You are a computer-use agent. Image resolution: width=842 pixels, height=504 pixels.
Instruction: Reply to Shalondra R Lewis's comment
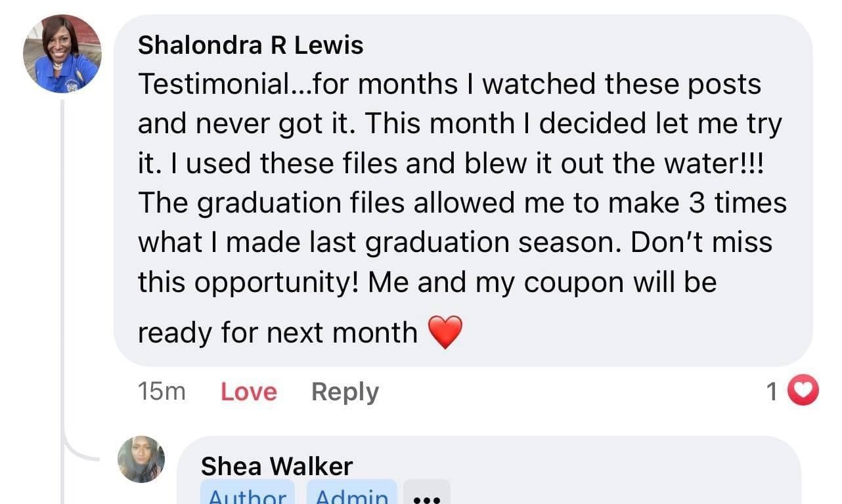(345, 392)
